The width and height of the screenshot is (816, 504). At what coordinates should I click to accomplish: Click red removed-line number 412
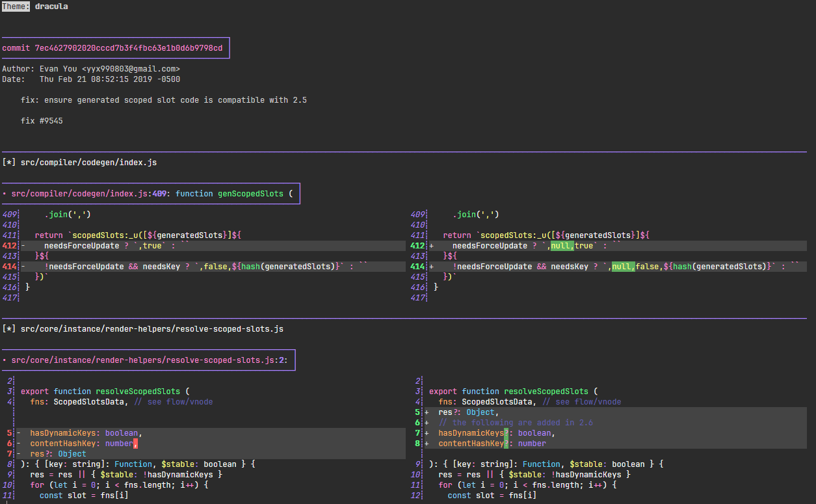[x=9, y=246]
